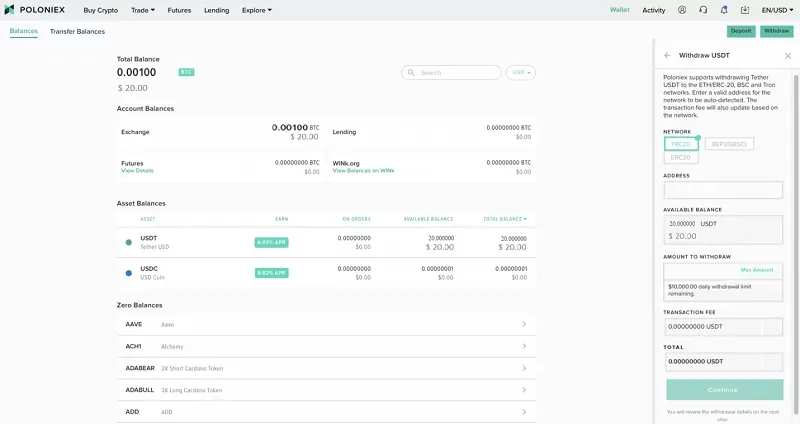
Task: Go back using the Withdraw USDT arrow
Action: [x=667, y=55]
